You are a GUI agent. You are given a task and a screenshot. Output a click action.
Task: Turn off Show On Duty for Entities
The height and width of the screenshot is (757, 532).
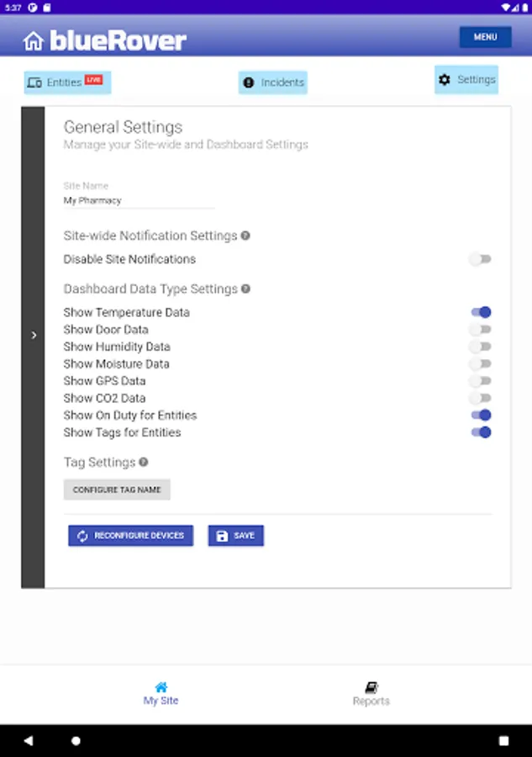click(481, 416)
